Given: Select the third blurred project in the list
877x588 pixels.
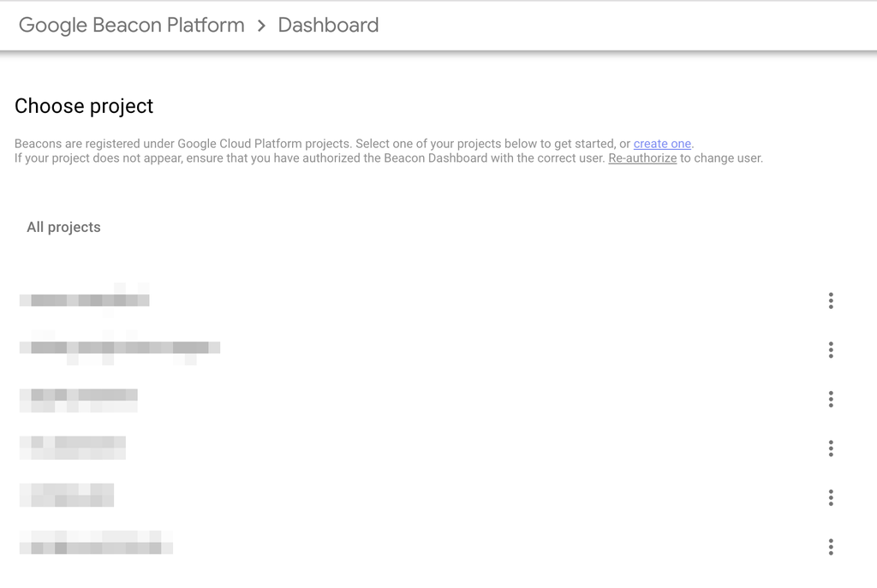Looking at the screenshot, I should click(x=78, y=400).
